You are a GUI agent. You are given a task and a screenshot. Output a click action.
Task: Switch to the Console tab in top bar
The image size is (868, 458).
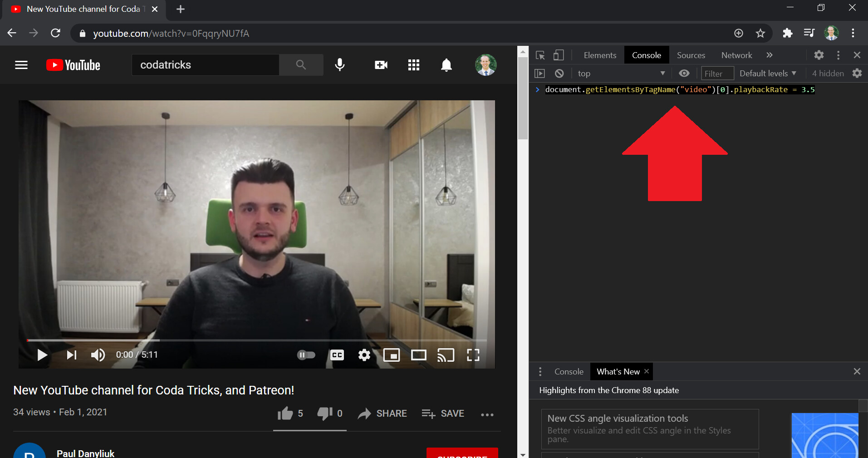(x=647, y=55)
